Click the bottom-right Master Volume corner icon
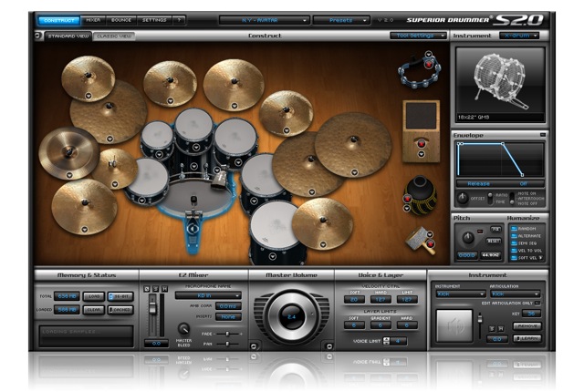 click(x=329, y=346)
